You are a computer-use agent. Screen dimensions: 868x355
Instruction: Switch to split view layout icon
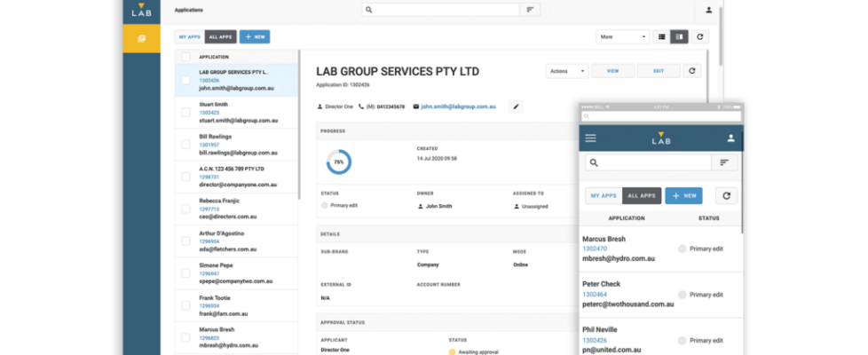coord(679,37)
